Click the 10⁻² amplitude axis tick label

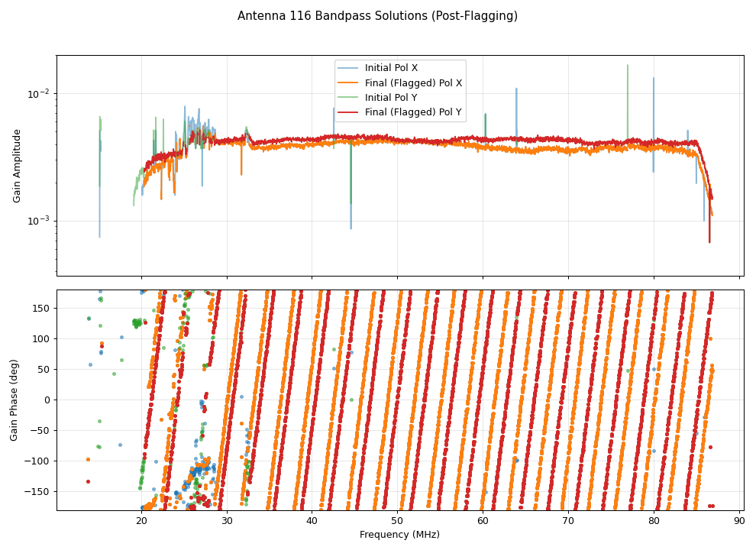click(x=38, y=94)
